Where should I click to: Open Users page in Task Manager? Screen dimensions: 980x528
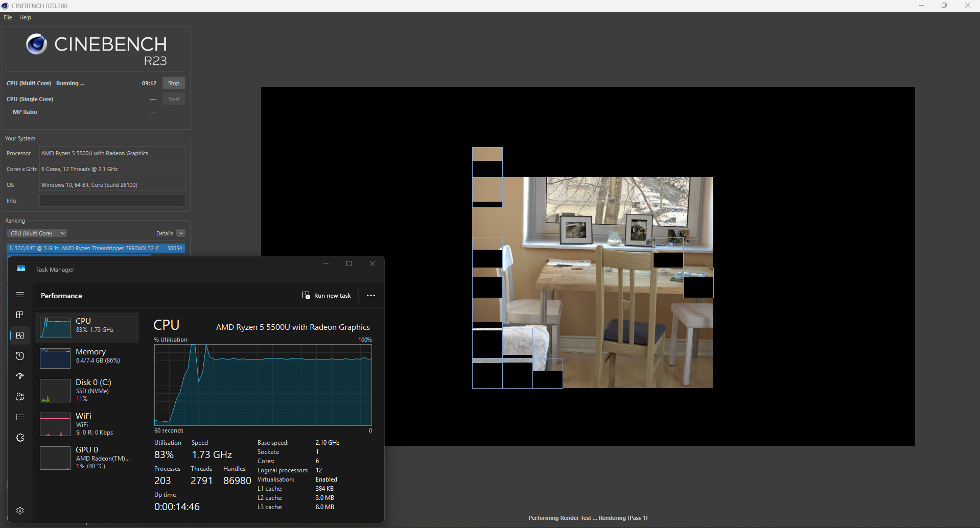20,397
